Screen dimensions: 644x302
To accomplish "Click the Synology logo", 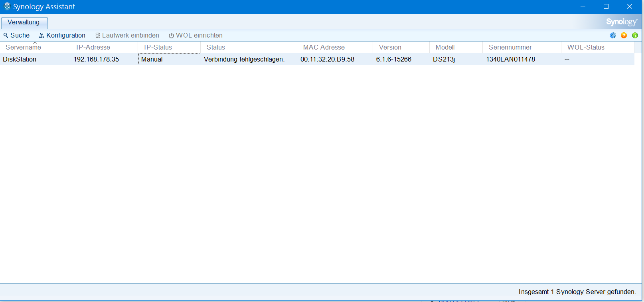I will (622, 22).
